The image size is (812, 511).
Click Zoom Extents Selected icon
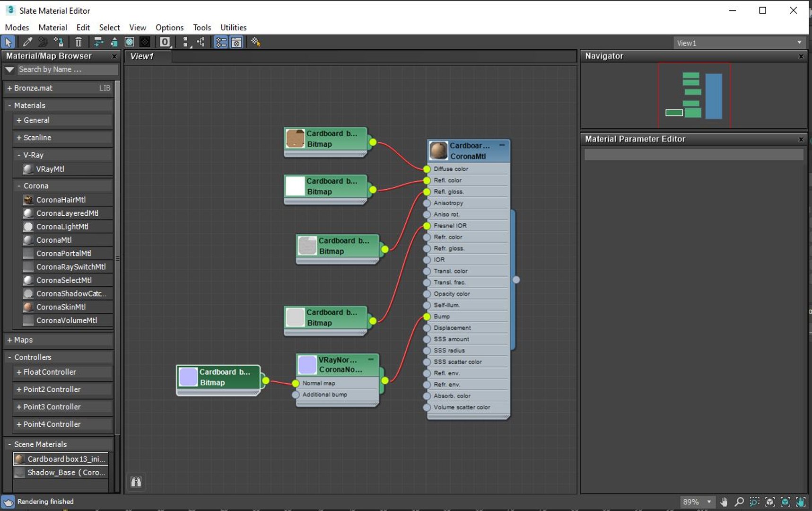point(786,502)
